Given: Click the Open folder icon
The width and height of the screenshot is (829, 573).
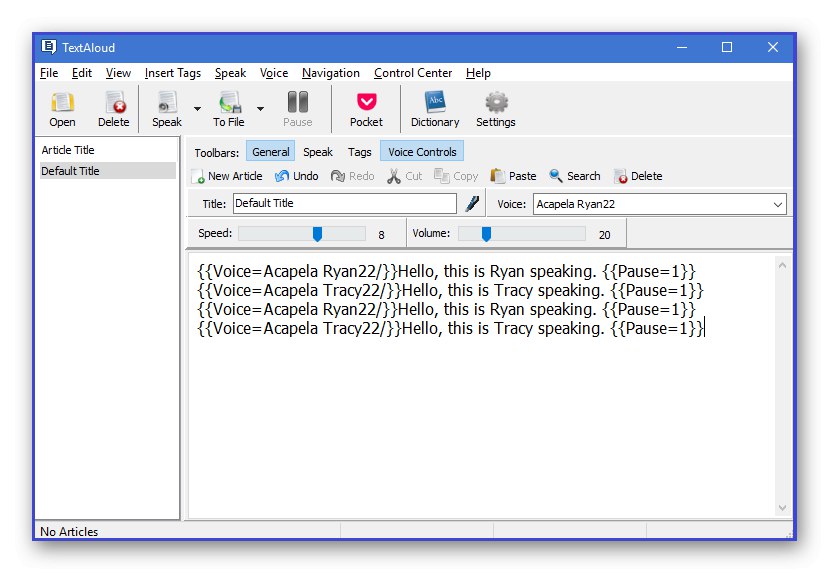Looking at the screenshot, I should coord(62,103).
